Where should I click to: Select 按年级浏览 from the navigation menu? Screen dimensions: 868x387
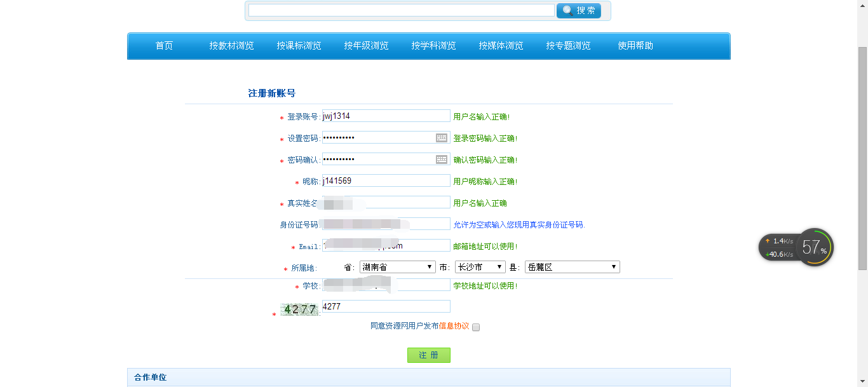pyautogui.click(x=365, y=45)
